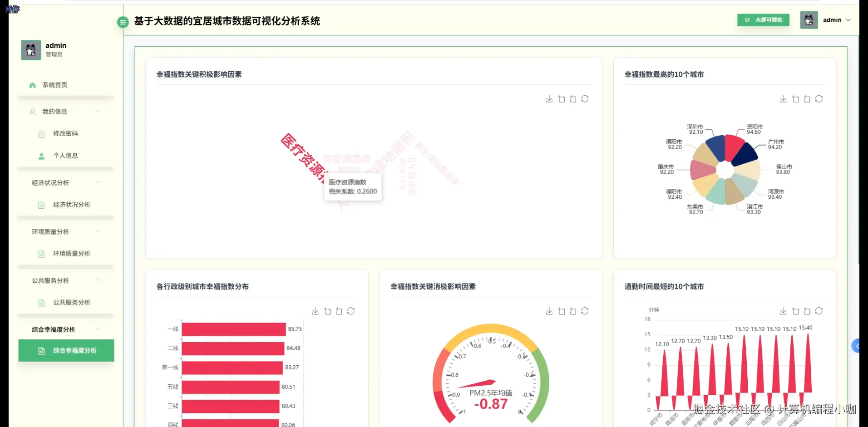Select the highlighted 综合幸福度分析 menu item

[x=66, y=350]
